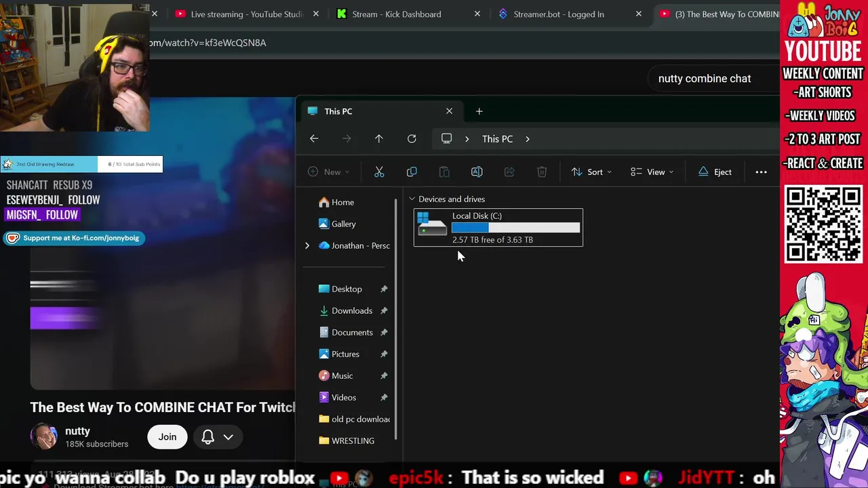The width and height of the screenshot is (868, 488).
Task: Unpin Downloads using its pin icon
Action: pos(384,310)
